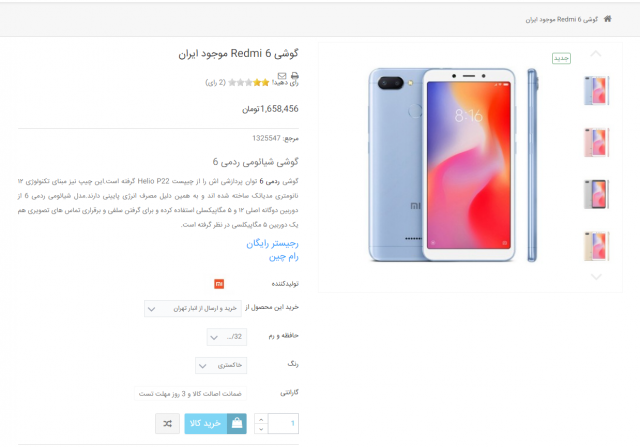Go to home via breadcrumb house icon
The width and height of the screenshot is (640, 447).
[x=607, y=19]
